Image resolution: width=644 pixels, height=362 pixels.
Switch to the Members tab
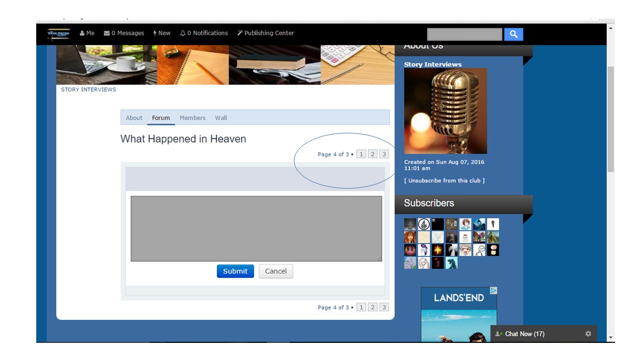[193, 118]
